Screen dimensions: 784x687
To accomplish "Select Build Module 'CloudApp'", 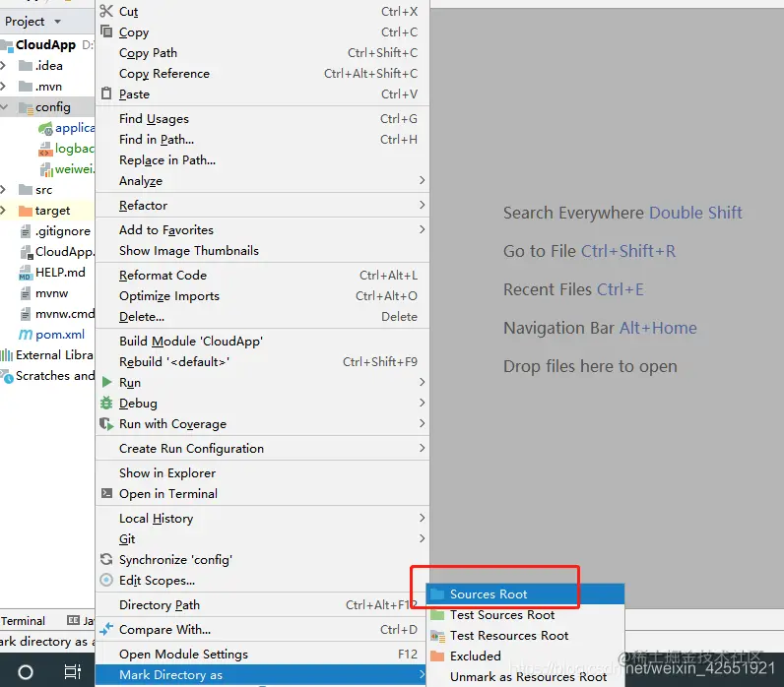I will click(263, 341).
